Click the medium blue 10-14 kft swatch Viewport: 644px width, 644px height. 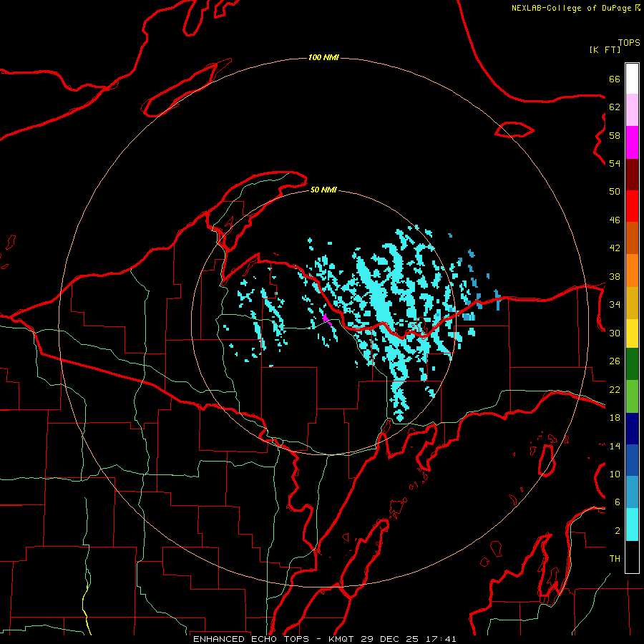632,460
